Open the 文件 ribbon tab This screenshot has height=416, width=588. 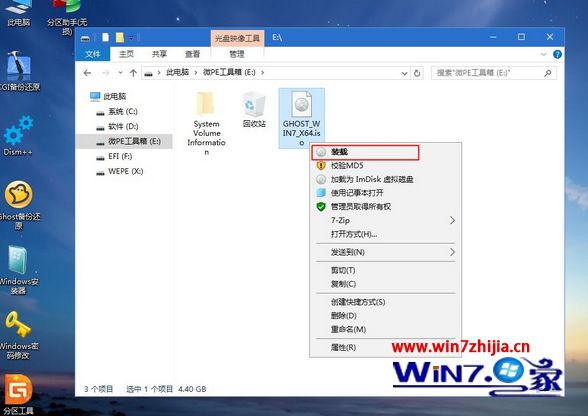(93, 54)
